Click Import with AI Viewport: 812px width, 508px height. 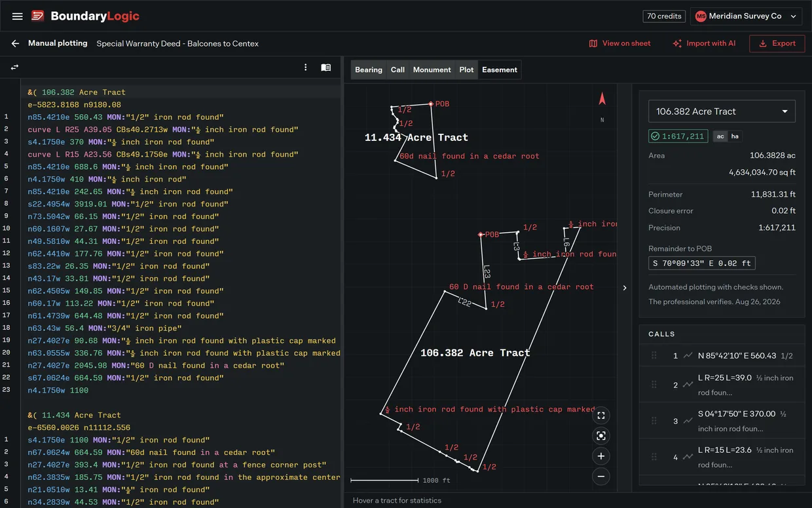click(704, 43)
